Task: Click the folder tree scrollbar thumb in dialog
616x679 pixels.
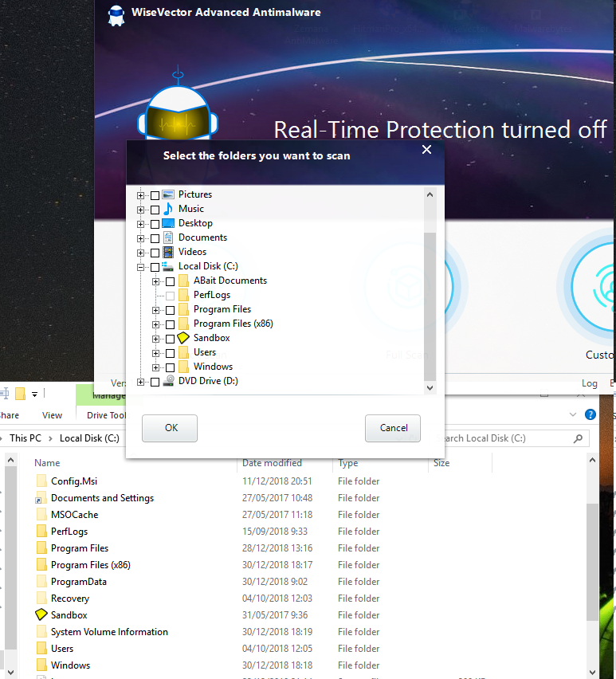Action: point(430,306)
